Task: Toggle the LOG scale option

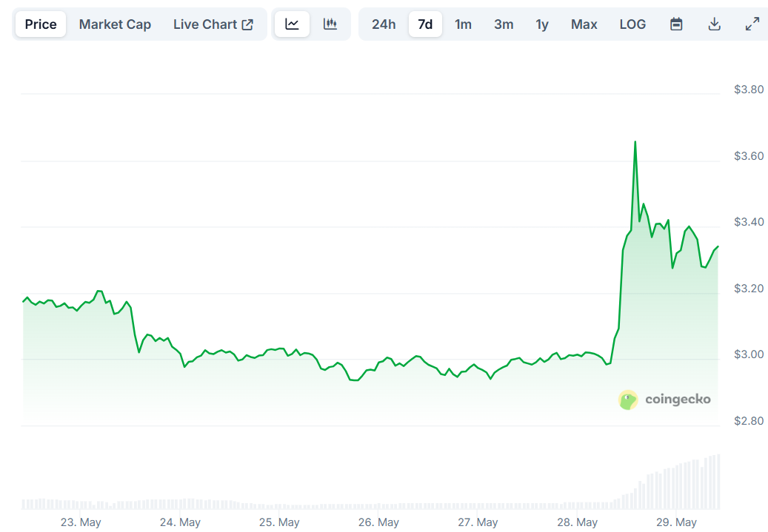Action: (x=632, y=24)
